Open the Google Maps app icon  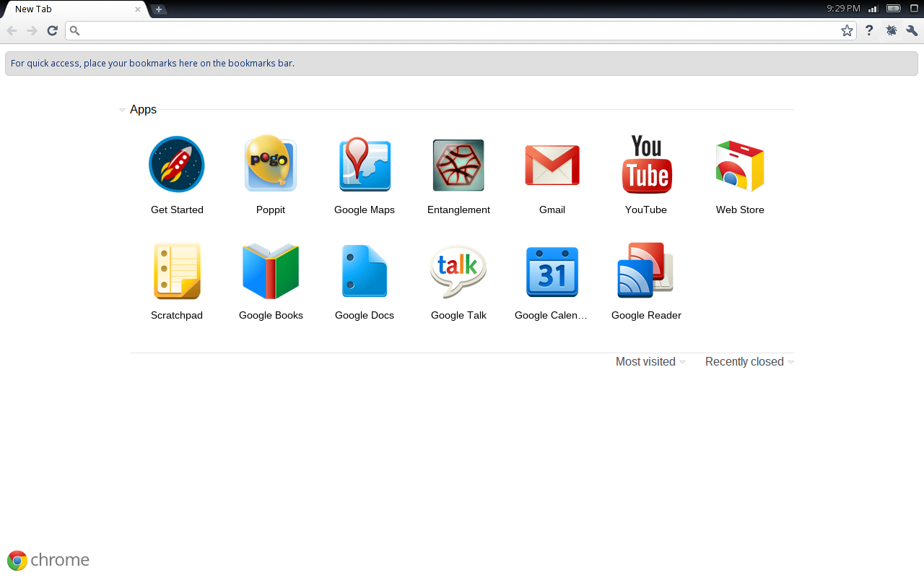(365, 165)
